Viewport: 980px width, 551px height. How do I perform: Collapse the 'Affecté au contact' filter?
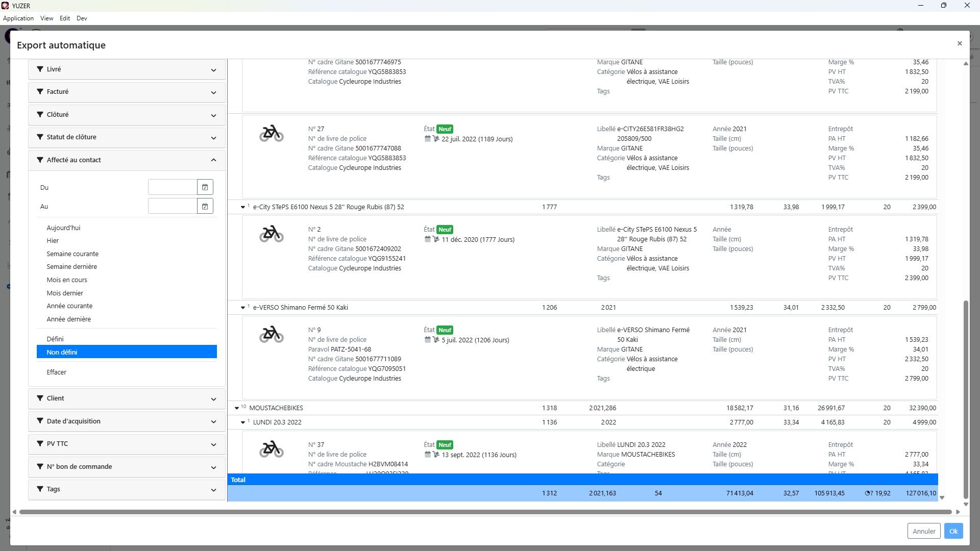(213, 160)
